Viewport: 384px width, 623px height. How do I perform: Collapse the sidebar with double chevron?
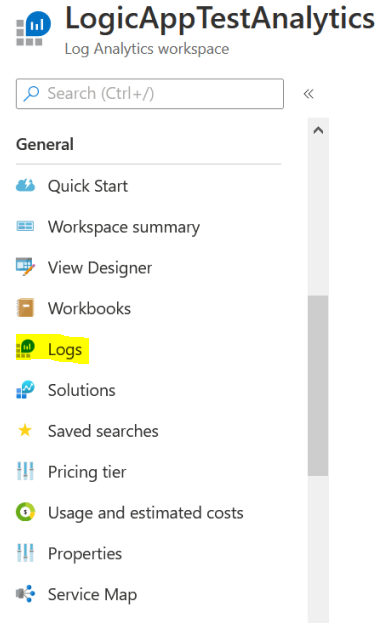coord(308,94)
